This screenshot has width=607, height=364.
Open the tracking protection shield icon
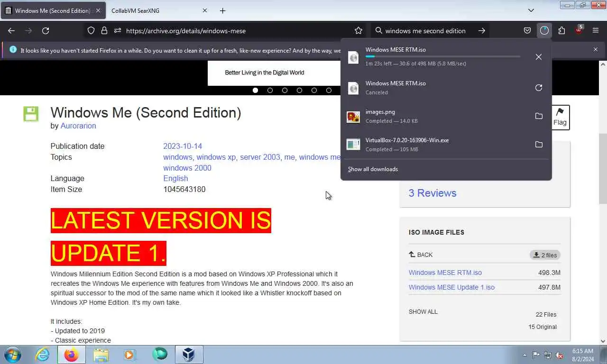click(x=91, y=31)
